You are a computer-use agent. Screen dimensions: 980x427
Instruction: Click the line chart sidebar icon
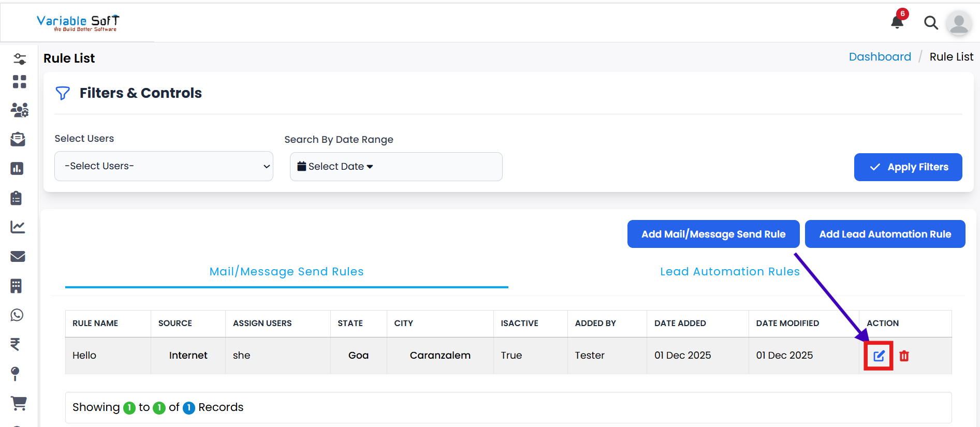click(x=18, y=227)
